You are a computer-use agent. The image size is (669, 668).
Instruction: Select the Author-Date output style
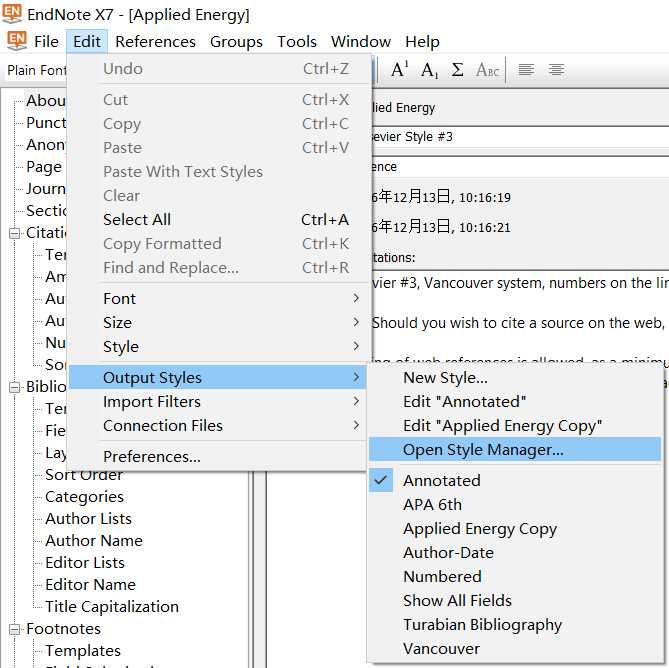(515, 552)
